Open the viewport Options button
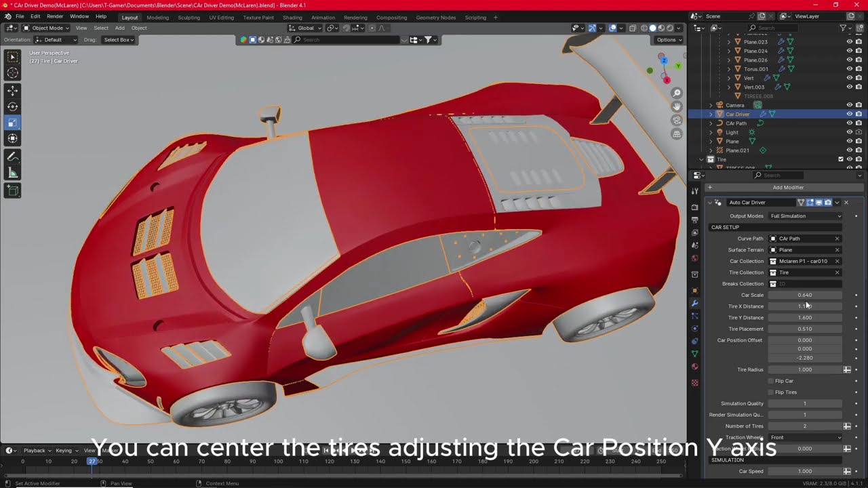 [x=669, y=40]
